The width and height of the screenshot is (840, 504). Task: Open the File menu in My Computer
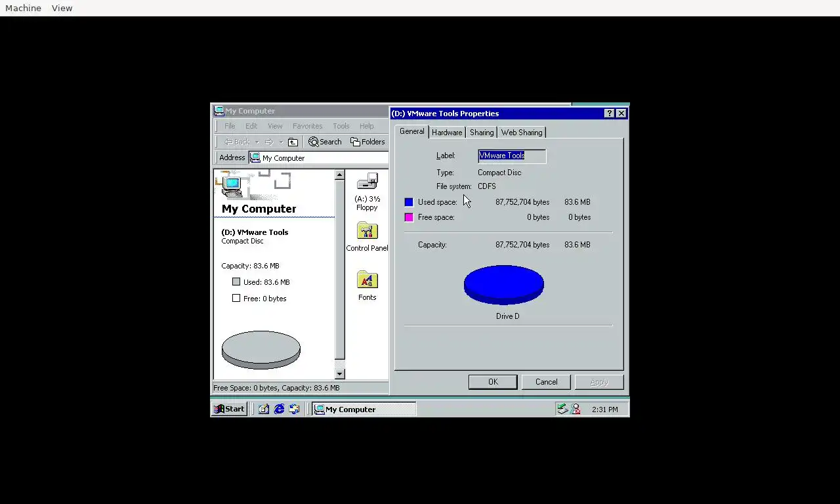[x=230, y=126]
